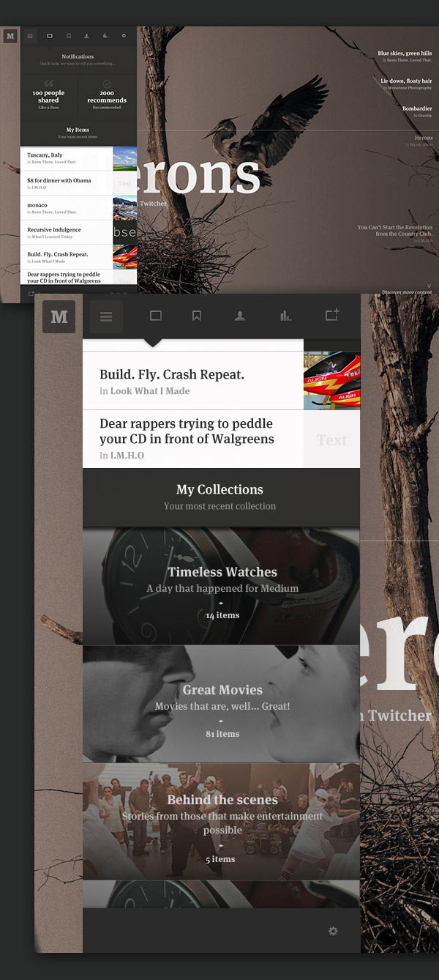Open the profile person icon in the large toolbar
Image resolution: width=439 pixels, height=980 pixels.
(239, 316)
